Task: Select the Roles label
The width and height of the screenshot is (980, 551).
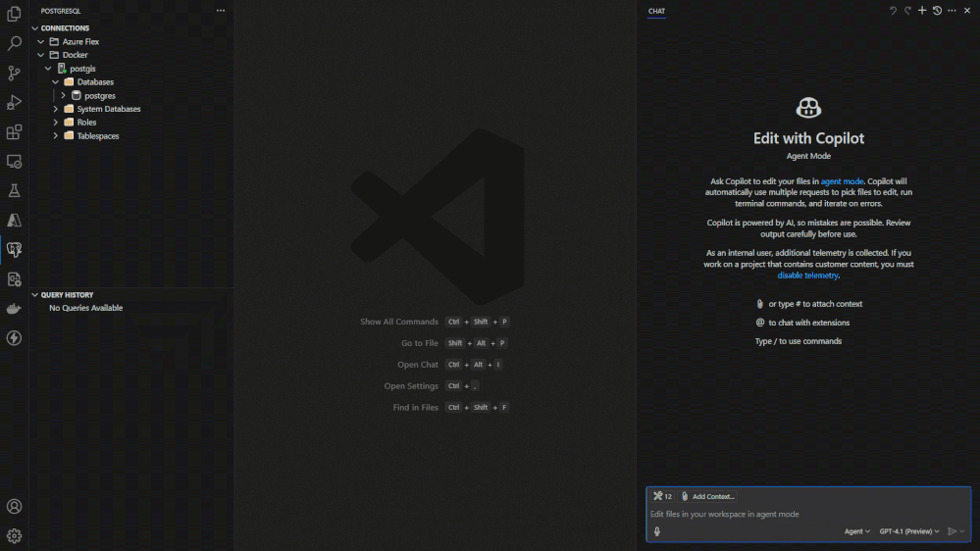Action: click(87, 123)
